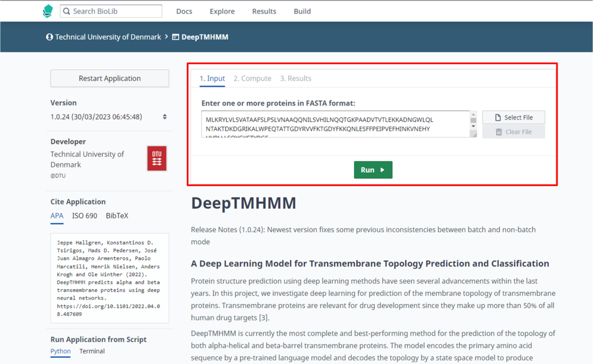This screenshot has height=364, width=593.
Task: Go to Technical University of Denmark breadcrumb
Action: tap(108, 37)
